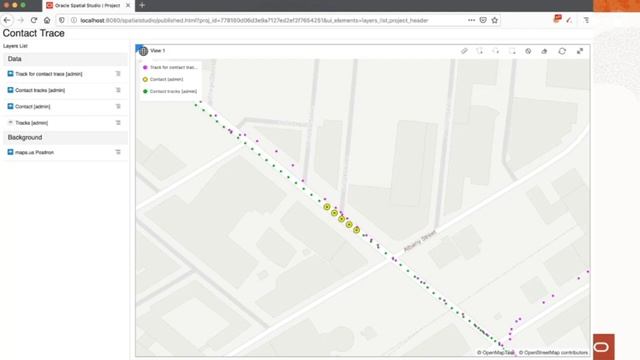Click the tracking protection shield icon
The image size is (640, 360).
pos(62,20)
